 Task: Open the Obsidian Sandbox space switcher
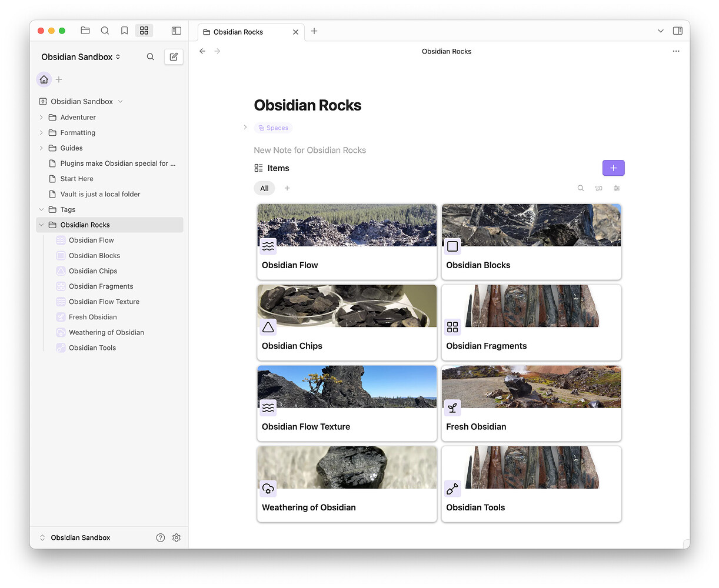tap(81, 56)
